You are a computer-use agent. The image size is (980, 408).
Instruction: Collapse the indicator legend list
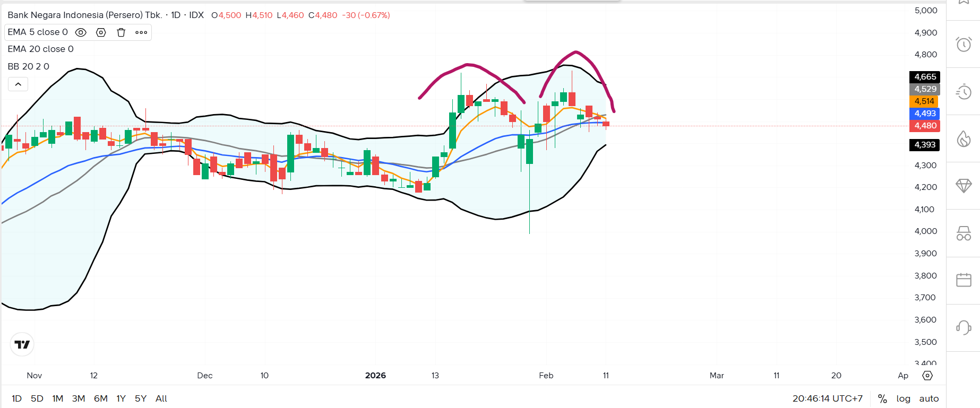(18, 84)
